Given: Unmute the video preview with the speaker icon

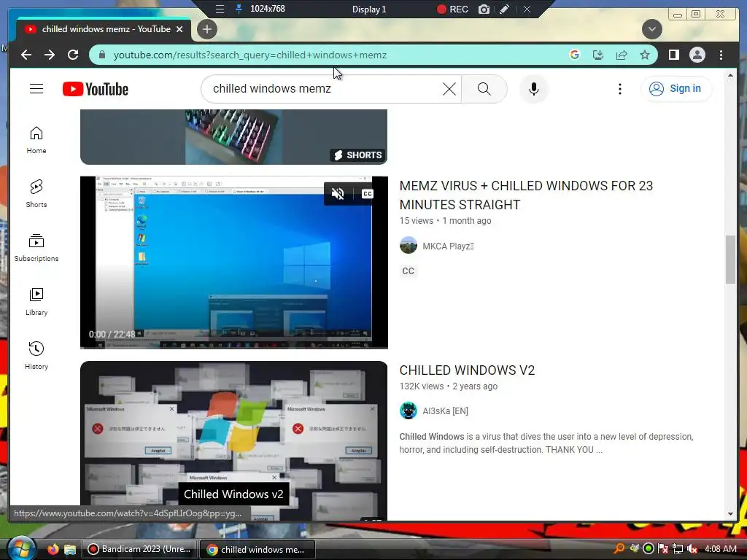Looking at the screenshot, I should (338, 194).
